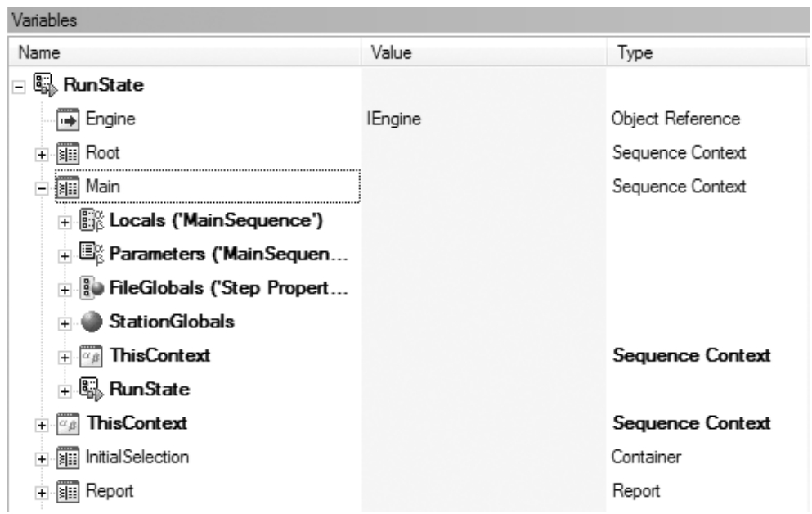Collapse the top-level RunState node

[x=19, y=87]
